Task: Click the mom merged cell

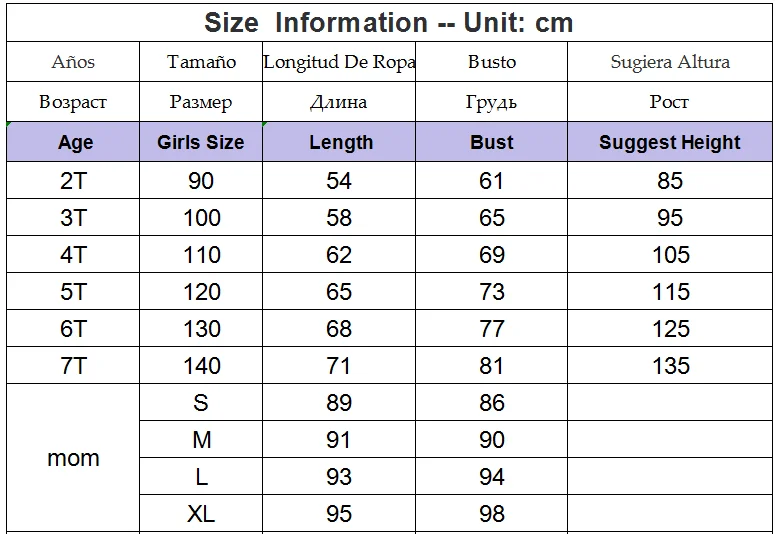Action: [73, 458]
